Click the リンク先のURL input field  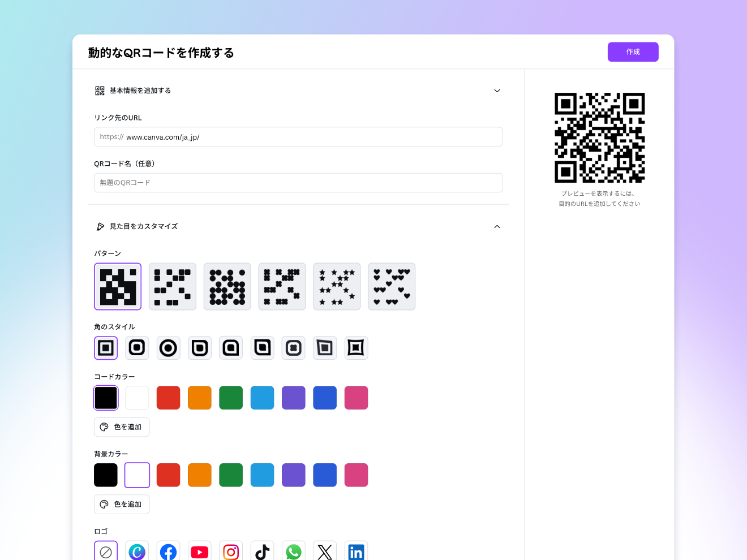[x=298, y=137]
